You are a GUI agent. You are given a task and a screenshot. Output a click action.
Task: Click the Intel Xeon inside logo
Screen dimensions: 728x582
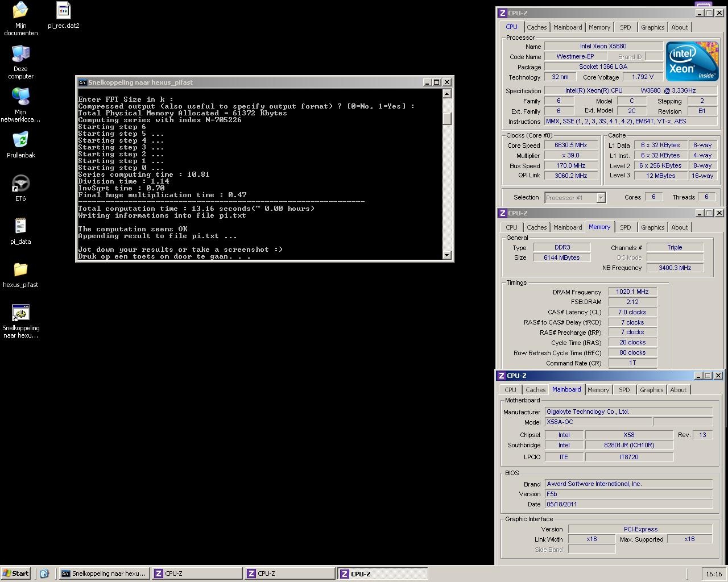[692, 61]
